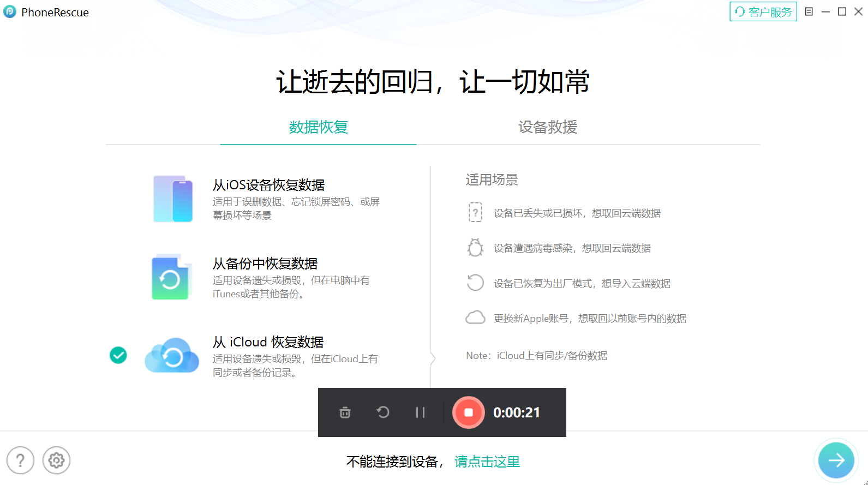The height and width of the screenshot is (485, 868).
Task: Click text 设备遭遇病毒感染，想取回云端数据
Action: [x=572, y=248]
